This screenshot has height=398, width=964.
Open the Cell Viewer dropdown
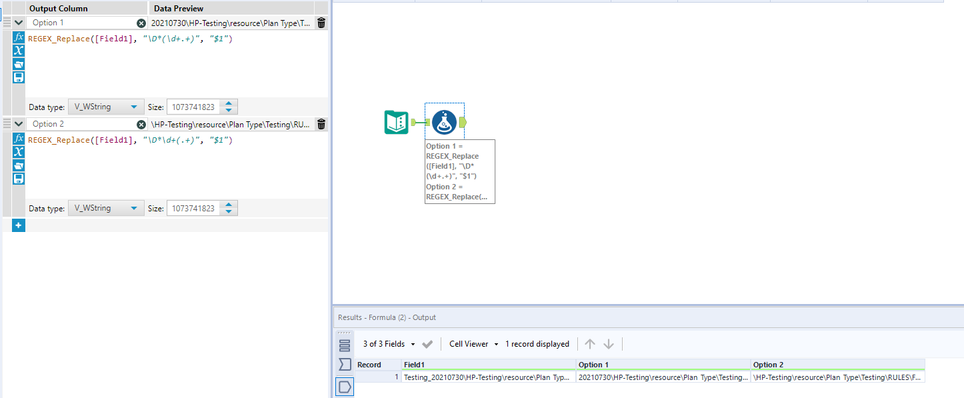(473, 344)
